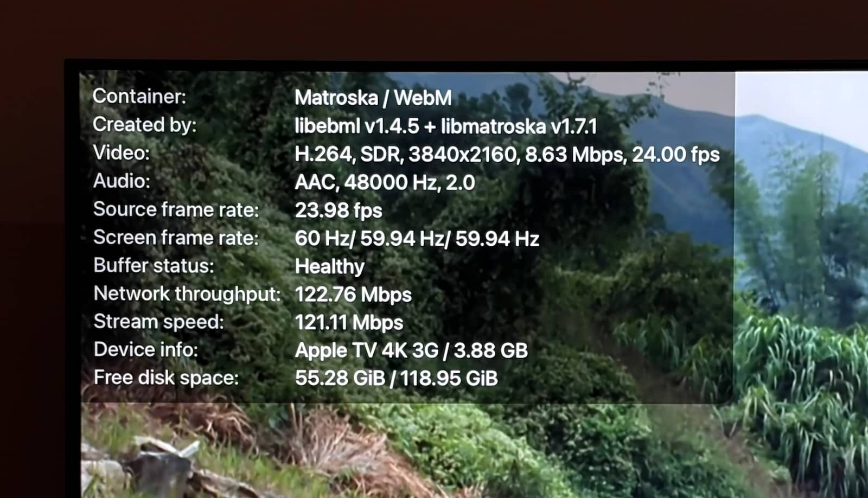This screenshot has width=868, height=498.
Task: Select the 55.28 GiB / 118.95 GiB value
Action: (397, 379)
